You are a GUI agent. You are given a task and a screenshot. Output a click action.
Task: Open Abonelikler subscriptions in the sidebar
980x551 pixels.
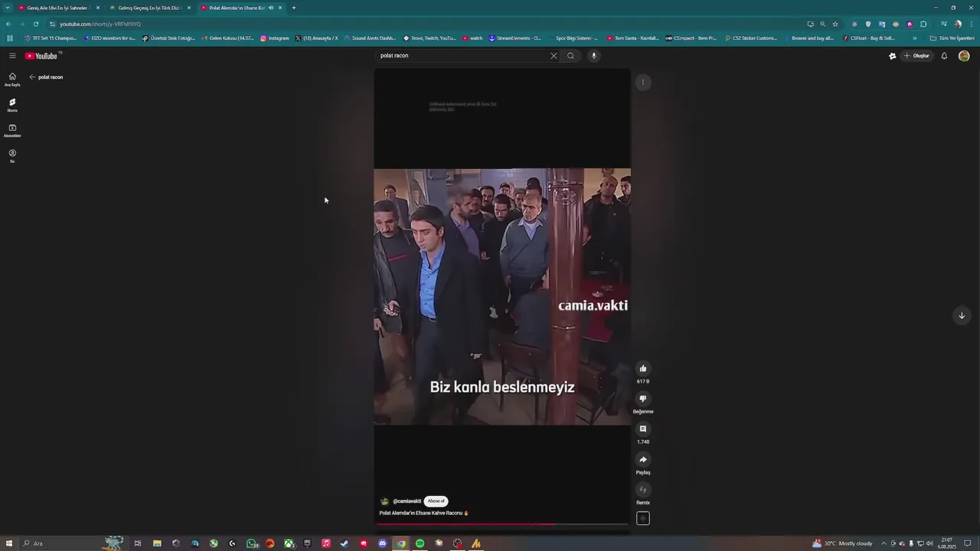pos(12,130)
